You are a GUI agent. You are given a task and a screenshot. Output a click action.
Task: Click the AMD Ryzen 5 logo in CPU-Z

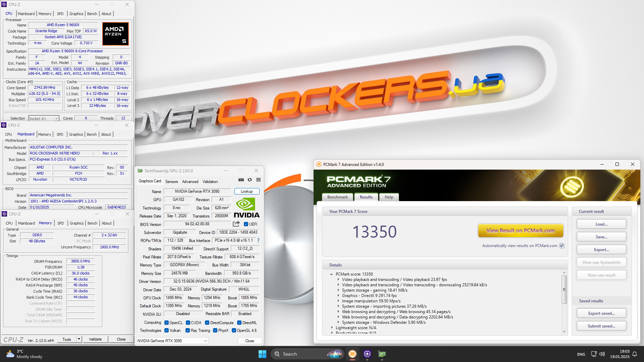(x=115, y=34)
